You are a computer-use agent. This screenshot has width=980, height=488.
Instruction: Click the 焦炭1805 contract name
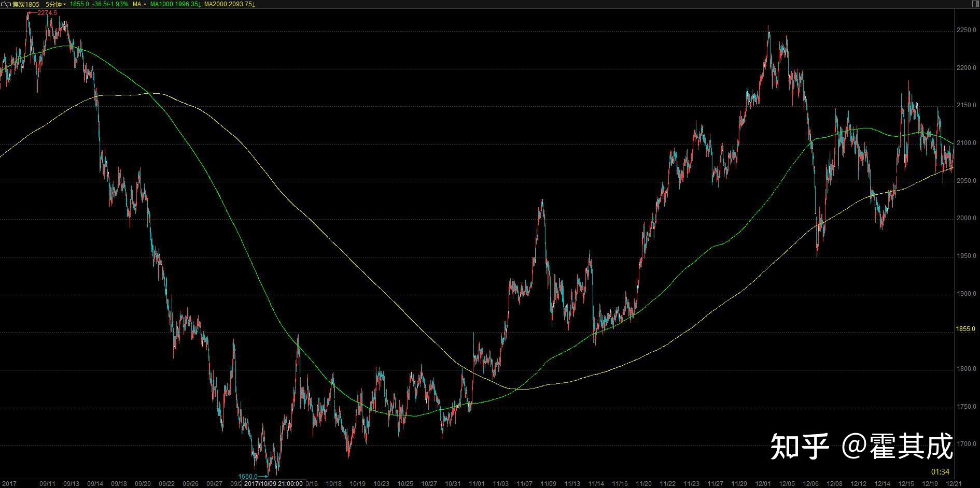25,4
